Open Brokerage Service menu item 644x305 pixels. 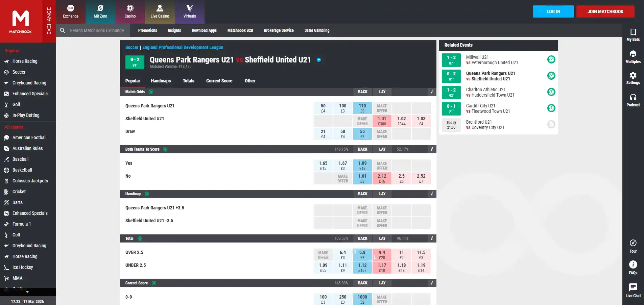[x=279, y=30]
